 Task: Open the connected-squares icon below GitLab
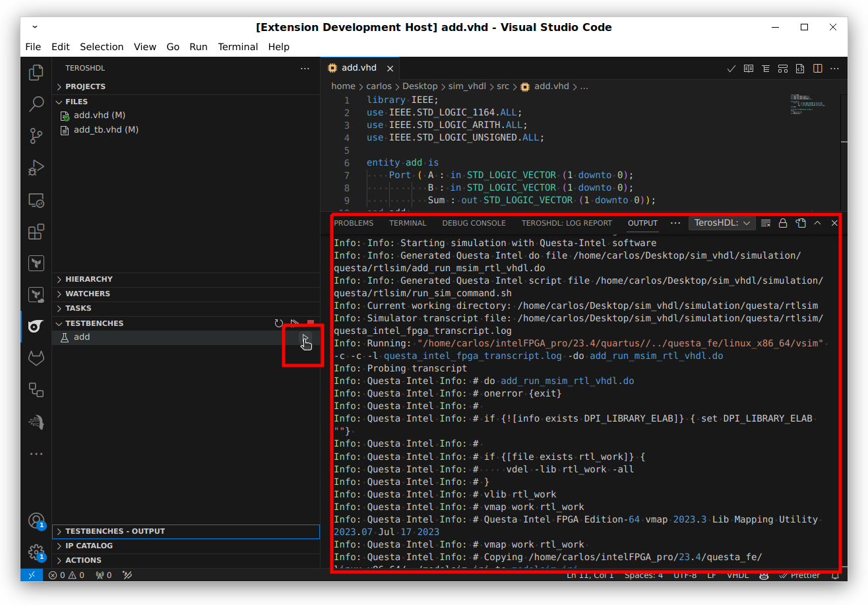(x=36, y=390)
